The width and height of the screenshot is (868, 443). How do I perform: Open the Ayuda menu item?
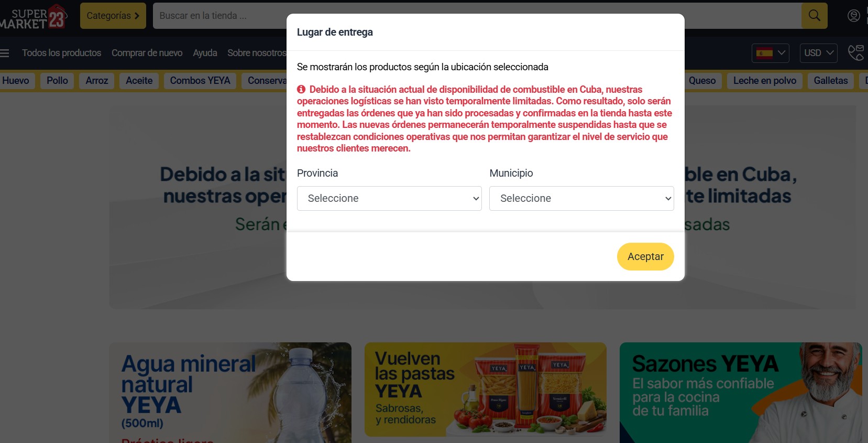click(x=205, y=53)
